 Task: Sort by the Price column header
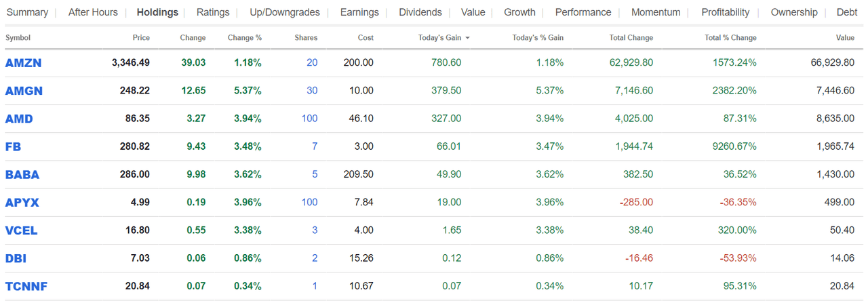[141, 38]
